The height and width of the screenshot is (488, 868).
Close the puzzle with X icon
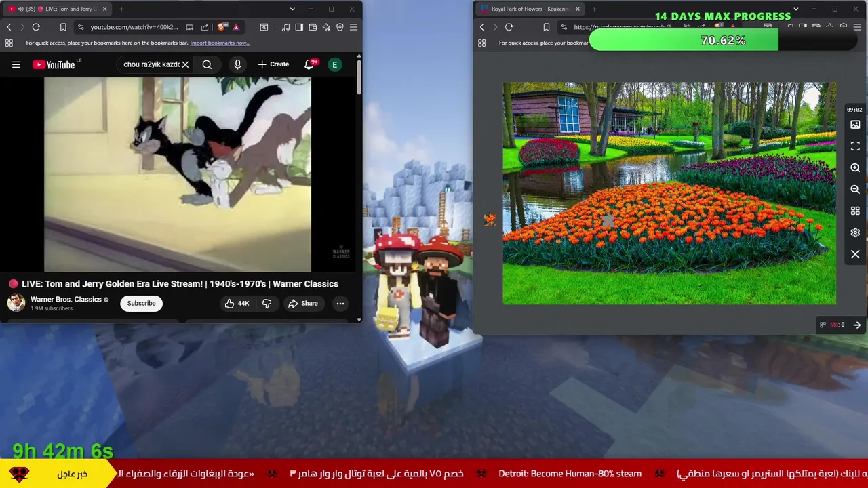point(855,254)
